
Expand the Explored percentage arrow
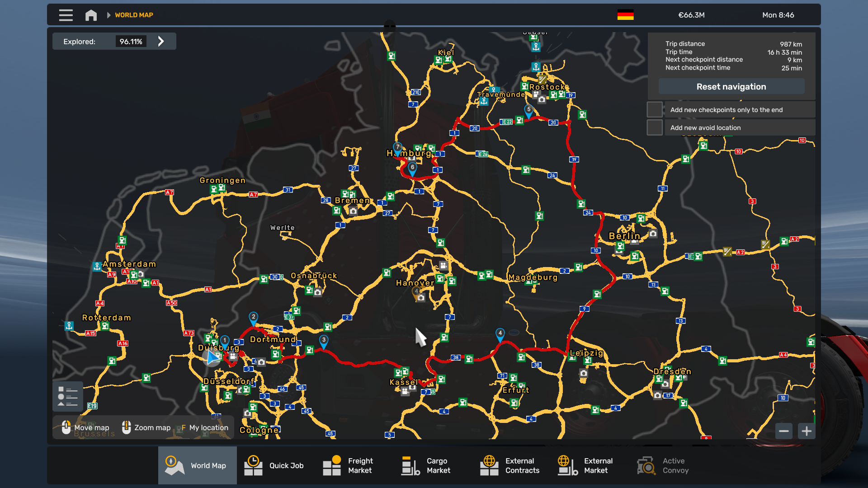tap(161, 42)
